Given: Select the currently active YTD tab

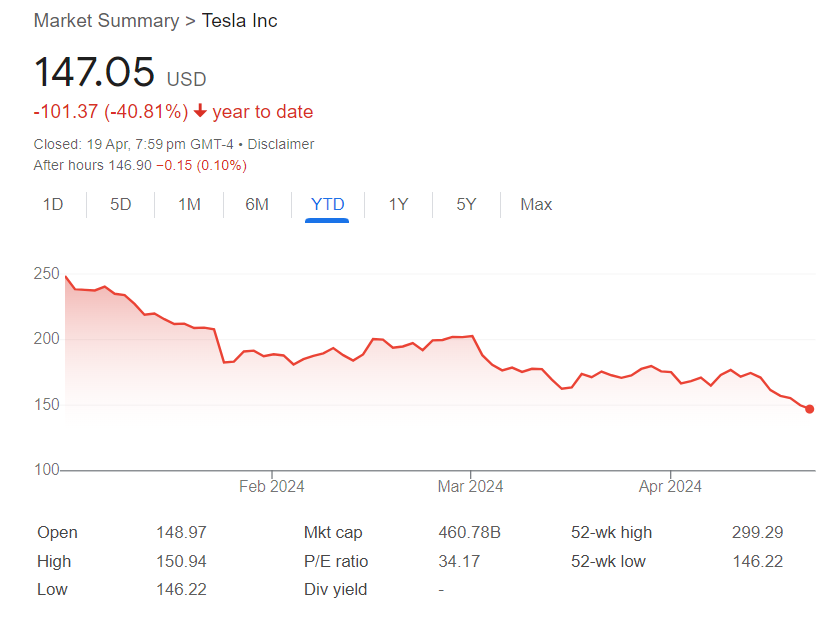Looking at the screenshot, I should [x=327, y=204].
